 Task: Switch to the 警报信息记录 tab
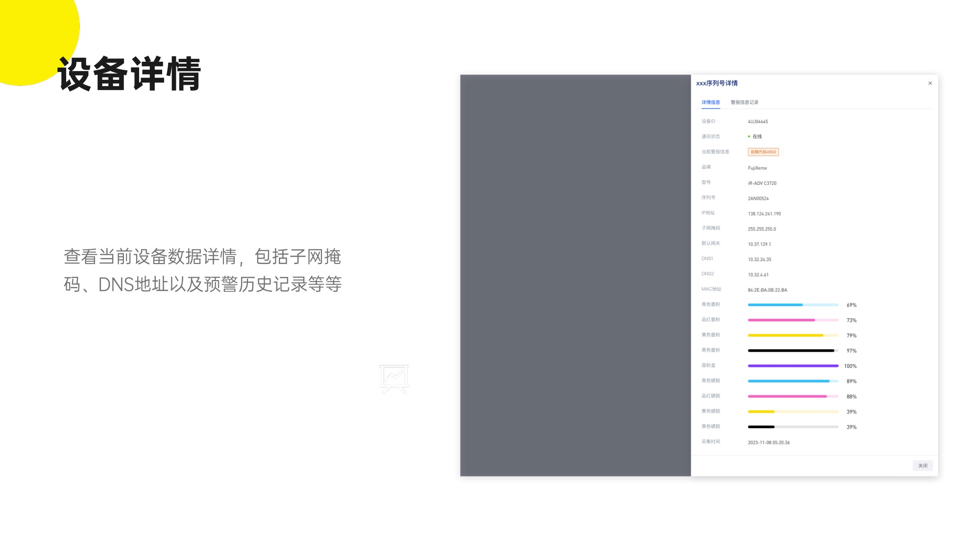(x=744, y=102)
